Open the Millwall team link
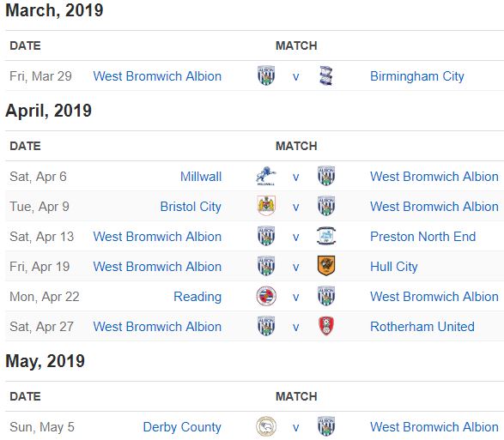Viewport: 504px width, 440px height. click(201, 177)
